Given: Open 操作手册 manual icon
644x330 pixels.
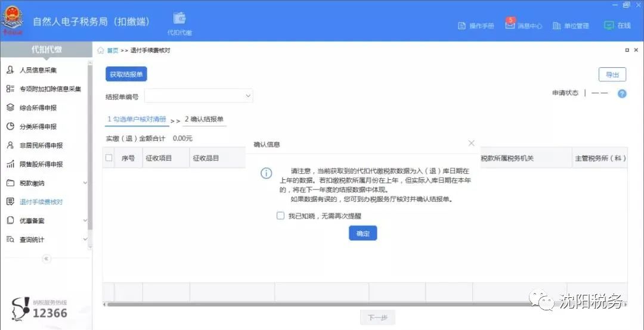Looking at the screenshot, I should pyautogui.click(x=462, y=26).
